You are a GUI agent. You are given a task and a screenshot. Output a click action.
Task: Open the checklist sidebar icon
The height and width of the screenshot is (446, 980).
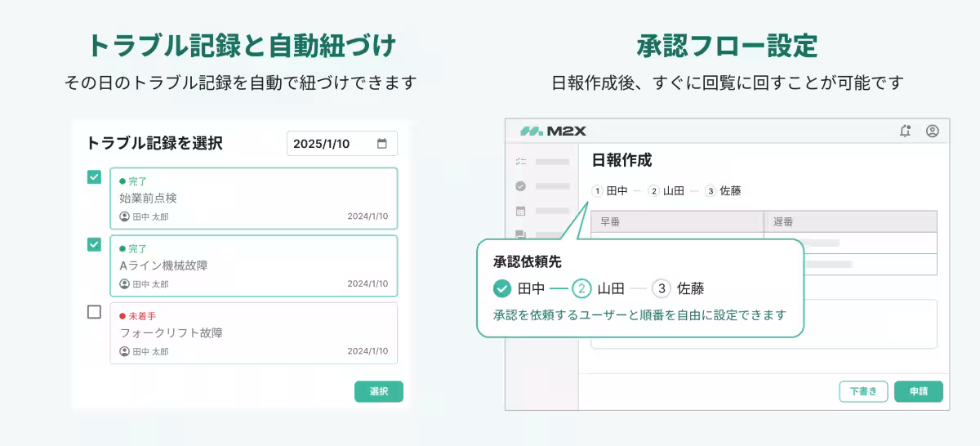click(x=520, y=162)
